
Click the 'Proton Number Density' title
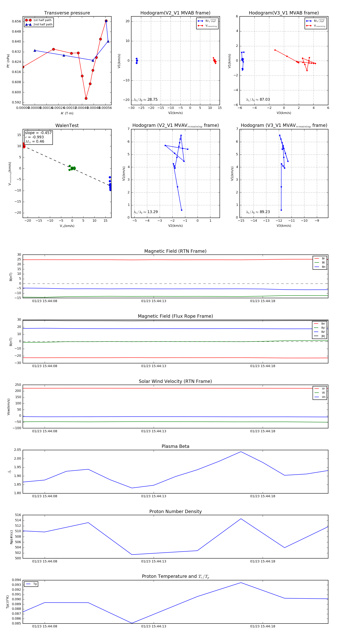[x=175, y=511]
